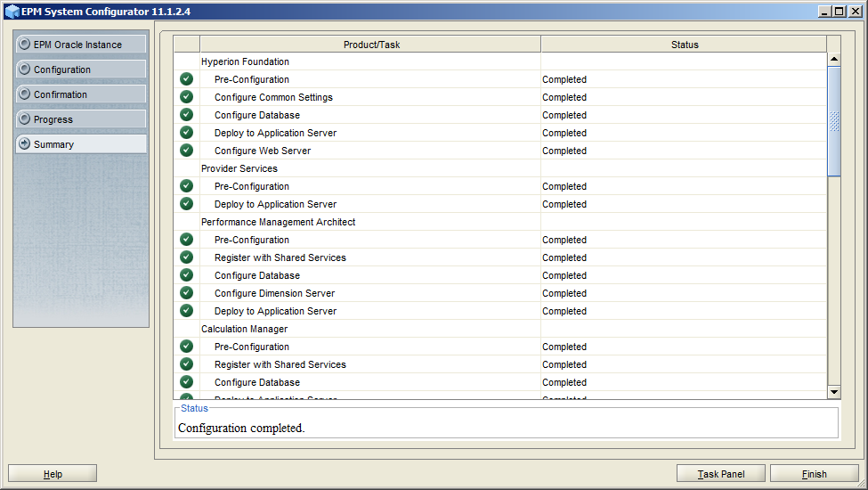Click the Product/Task column header
This screenshot has width=868, height=490.
coord(370,45)
